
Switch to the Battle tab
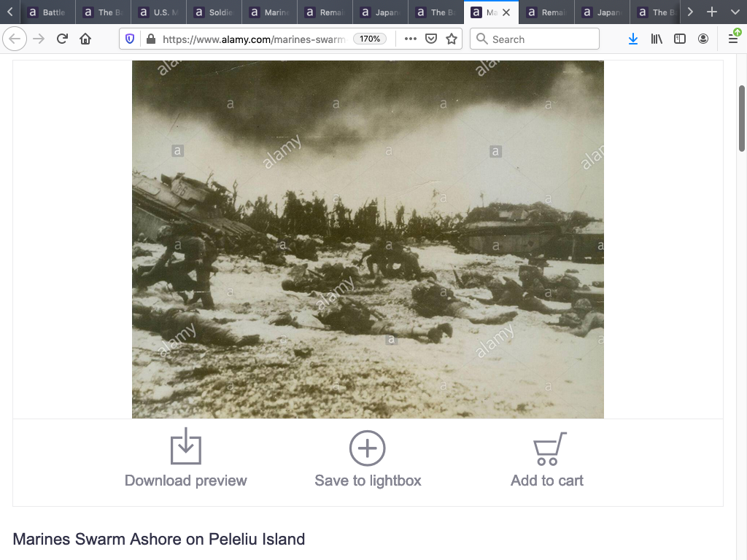point(47,12)
